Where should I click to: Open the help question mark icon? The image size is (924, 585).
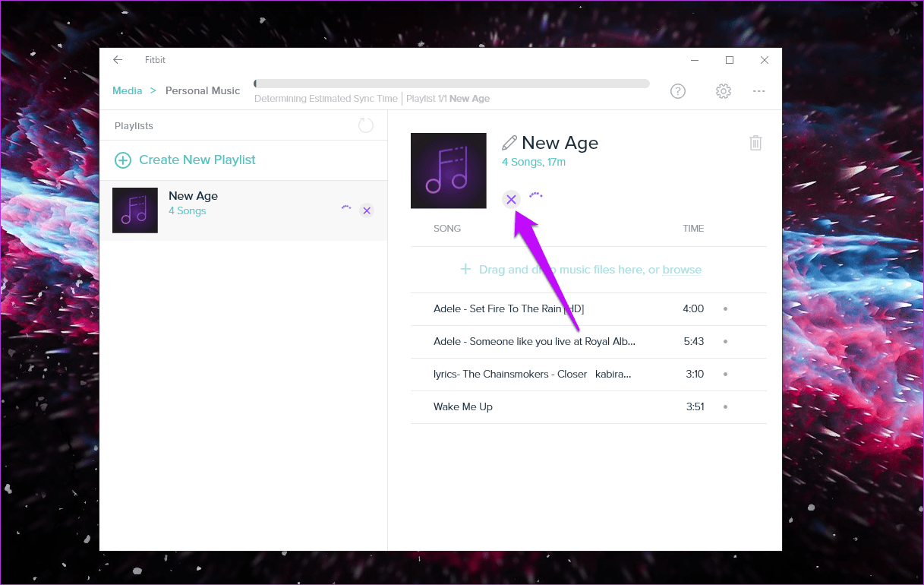(x=678, y=91)
